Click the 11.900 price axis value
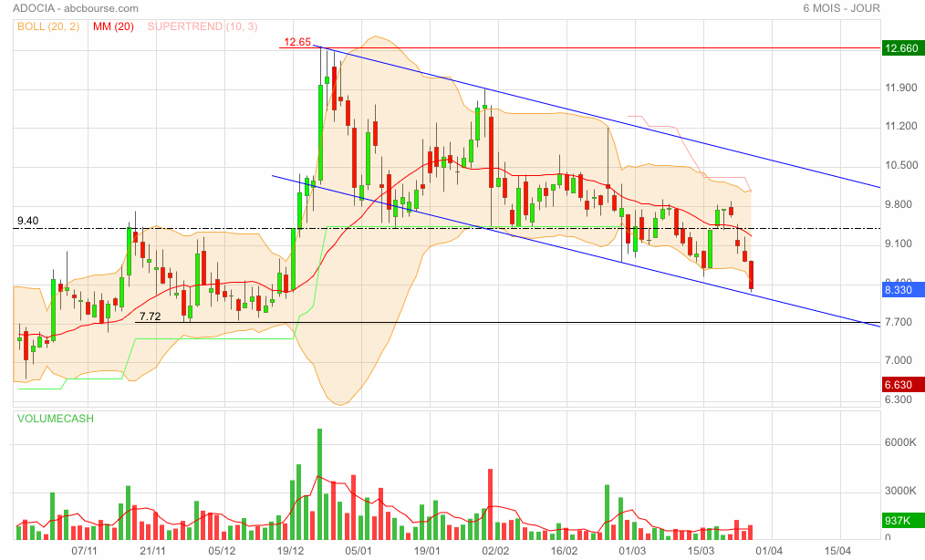925x560 pixels. 900,88
